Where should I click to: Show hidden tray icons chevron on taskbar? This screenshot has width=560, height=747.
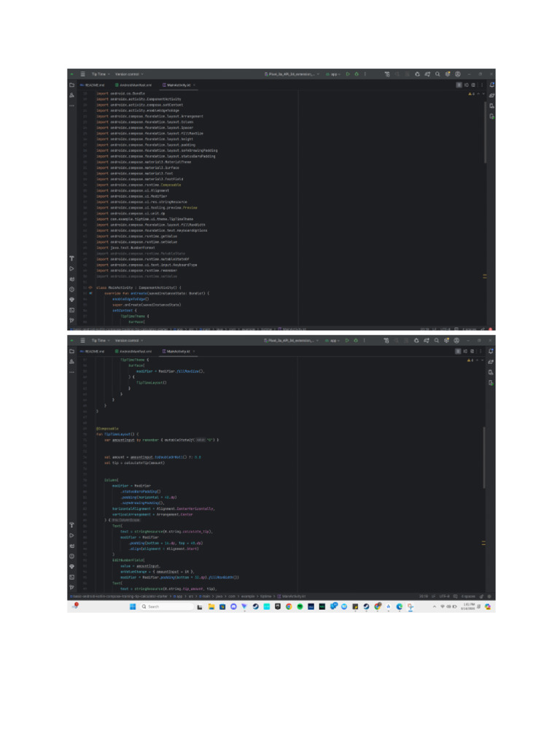tap(434, 606)
